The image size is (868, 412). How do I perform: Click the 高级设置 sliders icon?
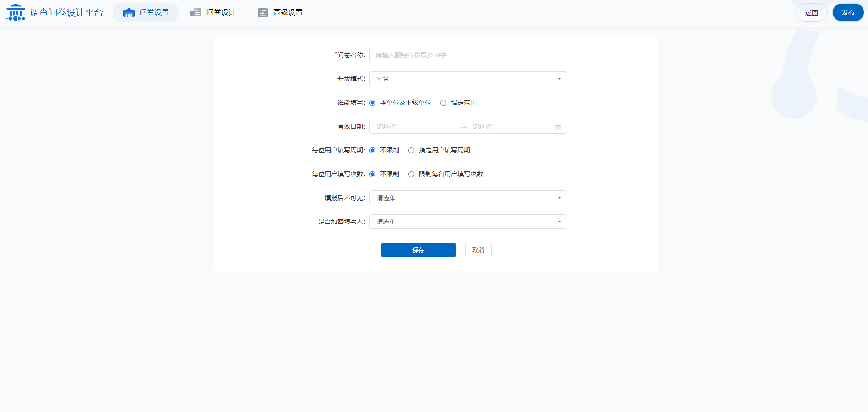point(263,12)
